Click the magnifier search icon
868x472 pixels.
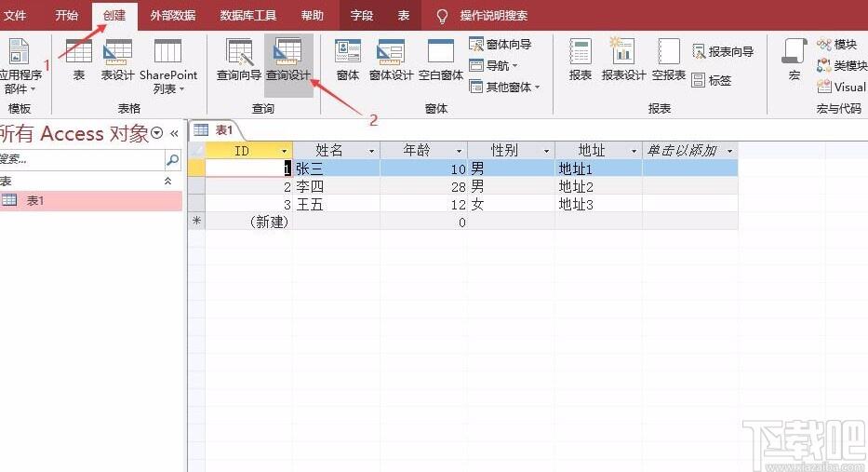point(173,159)
